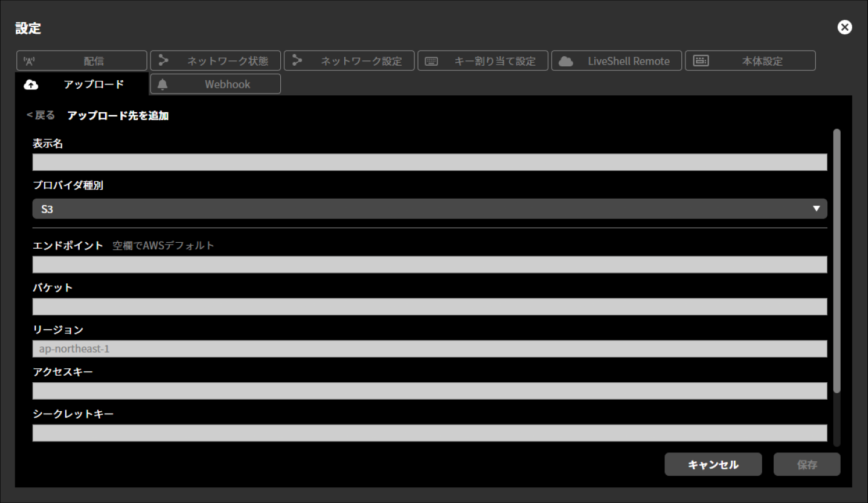Click the 本体設定 device icon
This screenshot has width=868, height=503.
tap(701, 61)
